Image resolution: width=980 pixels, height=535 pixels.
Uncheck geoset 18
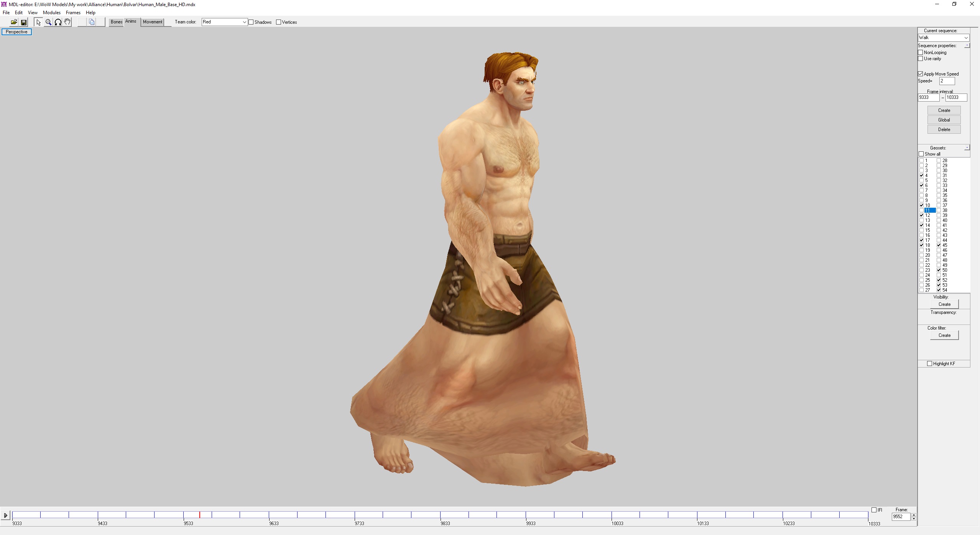click(x=922, y=245)
